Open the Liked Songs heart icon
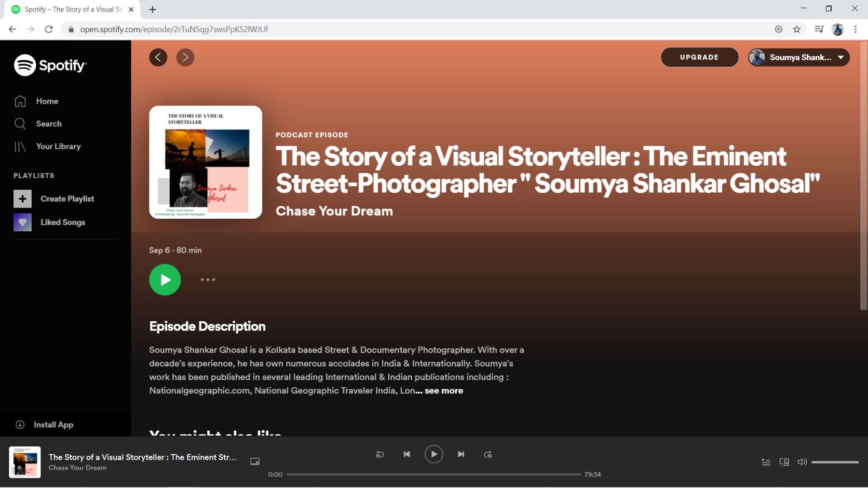 (x=23, y=223)
